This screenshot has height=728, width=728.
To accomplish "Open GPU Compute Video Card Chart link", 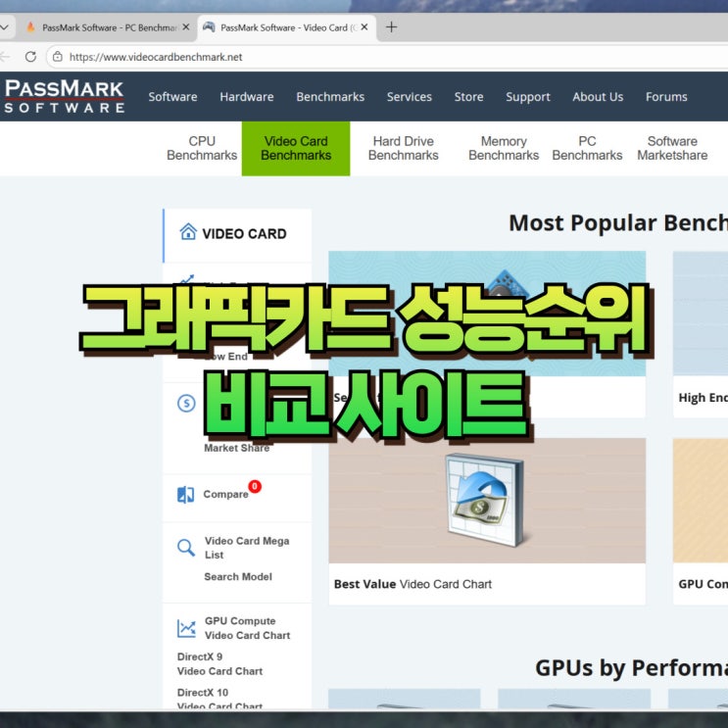I will click(247, 628).
